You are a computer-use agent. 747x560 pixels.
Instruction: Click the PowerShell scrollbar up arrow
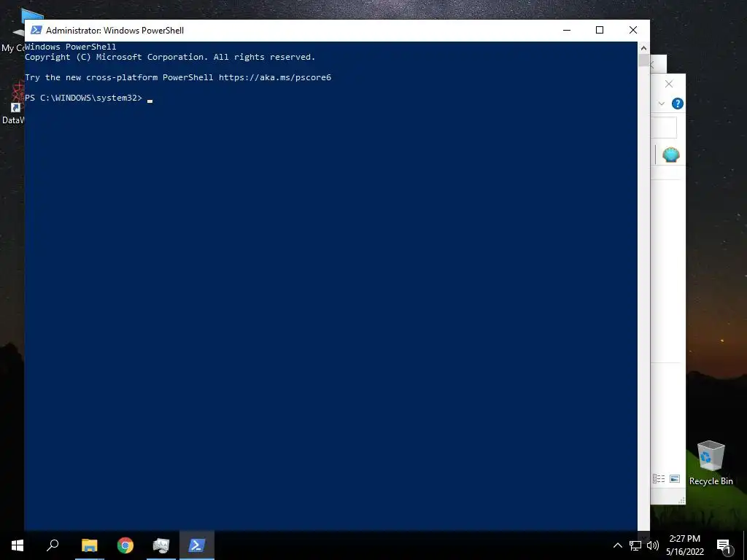[643, 47]
